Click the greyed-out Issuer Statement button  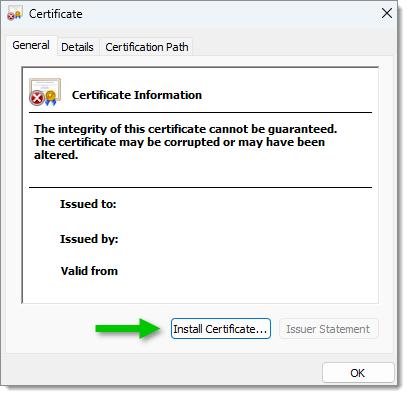point(328,329)
